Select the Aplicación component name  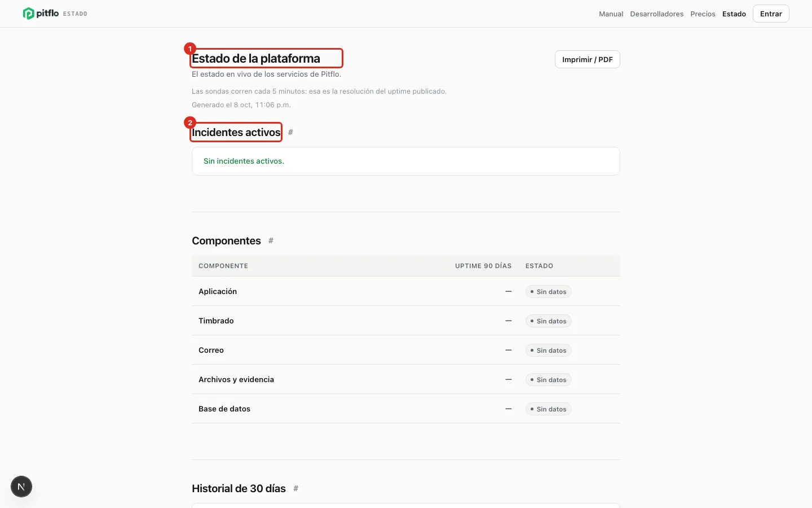click(218, 291)
